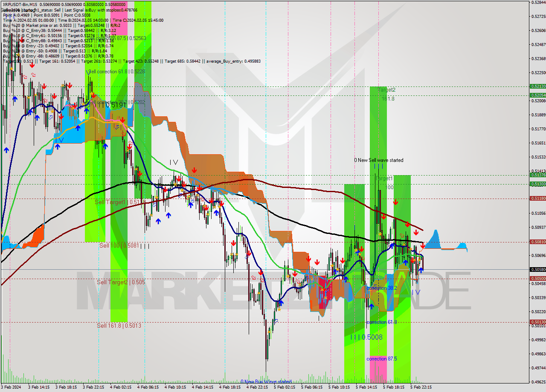This screenshot has height=392, width=546.
Task: Click the '5 Feb 06:15' time label
Action: click(311, 387)
